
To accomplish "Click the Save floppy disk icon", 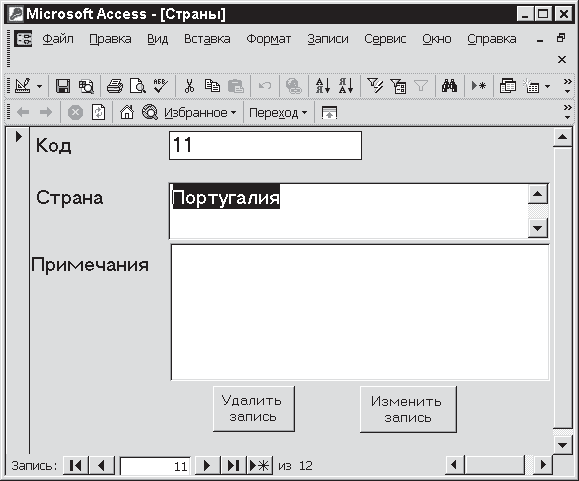I will click(x=63, y=86).
